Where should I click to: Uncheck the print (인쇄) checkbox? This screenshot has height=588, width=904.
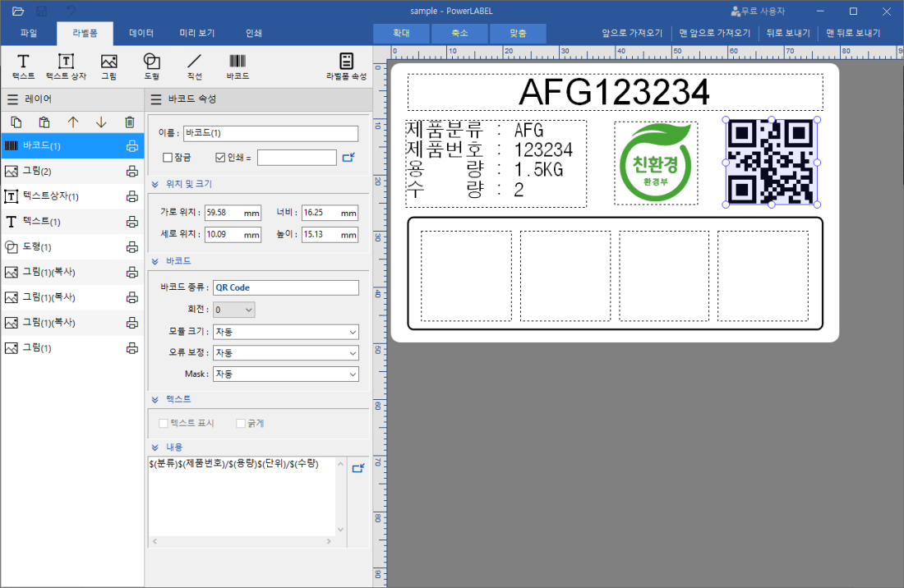click(219, 158)
